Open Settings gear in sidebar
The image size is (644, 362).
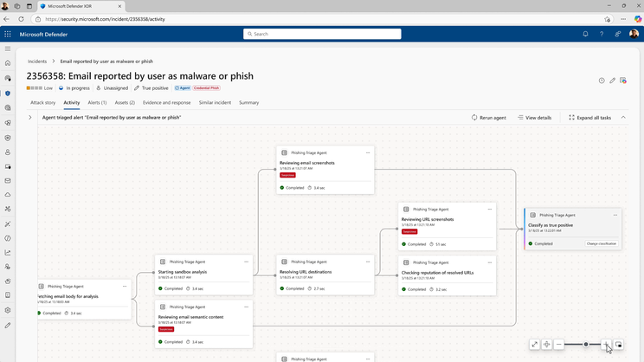pos(8,310)
